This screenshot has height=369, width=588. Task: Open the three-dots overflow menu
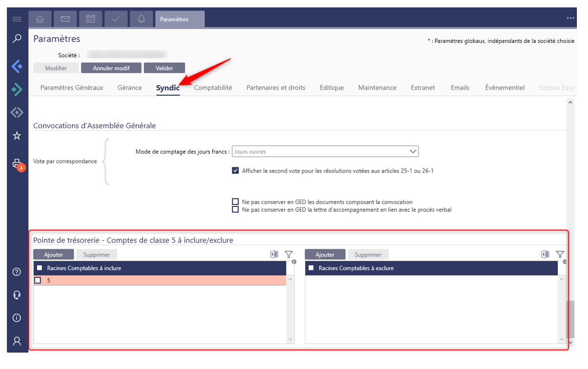(570, 19)
